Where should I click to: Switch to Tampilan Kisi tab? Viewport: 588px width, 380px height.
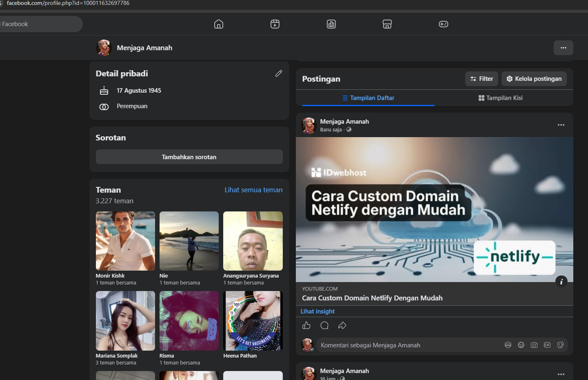(500, 98)
